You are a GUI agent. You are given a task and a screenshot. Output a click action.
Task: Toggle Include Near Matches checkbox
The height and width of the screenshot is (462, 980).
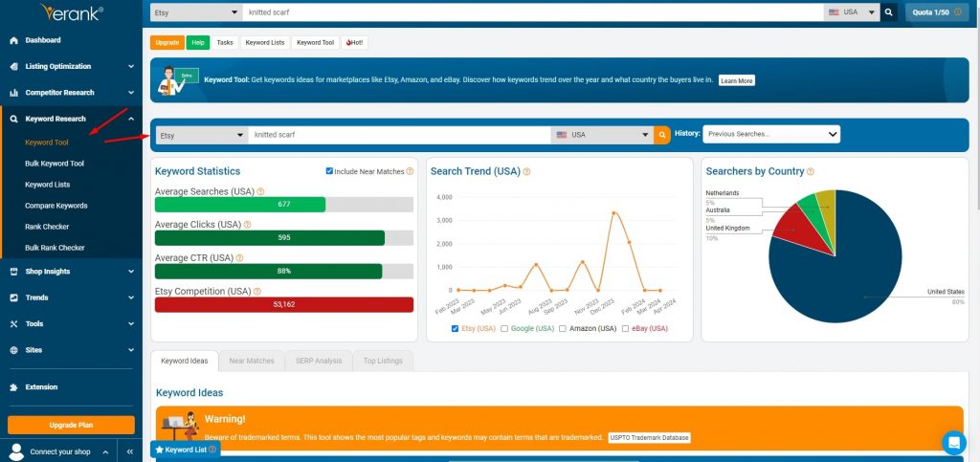329,171
